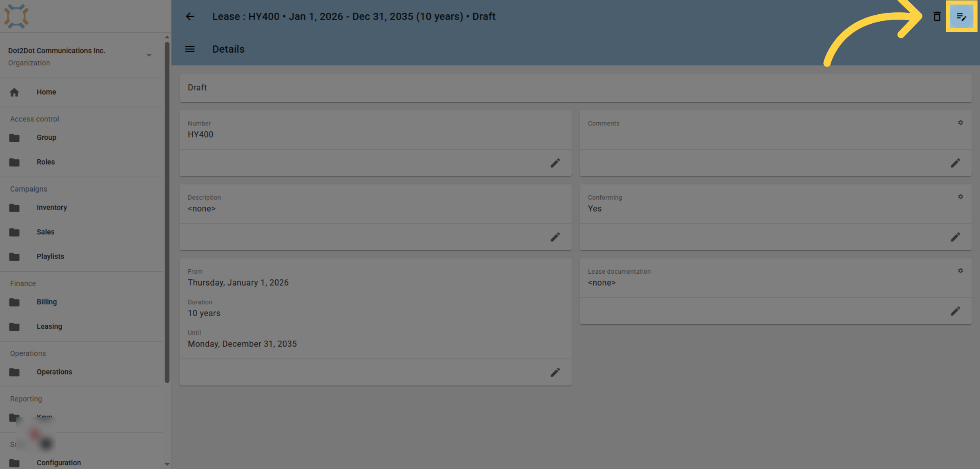This screenshot has height=469, width=980.
Task: Edit the Conforming card with pencil icon
Action: pyautogui.click(x=955, y=237)
